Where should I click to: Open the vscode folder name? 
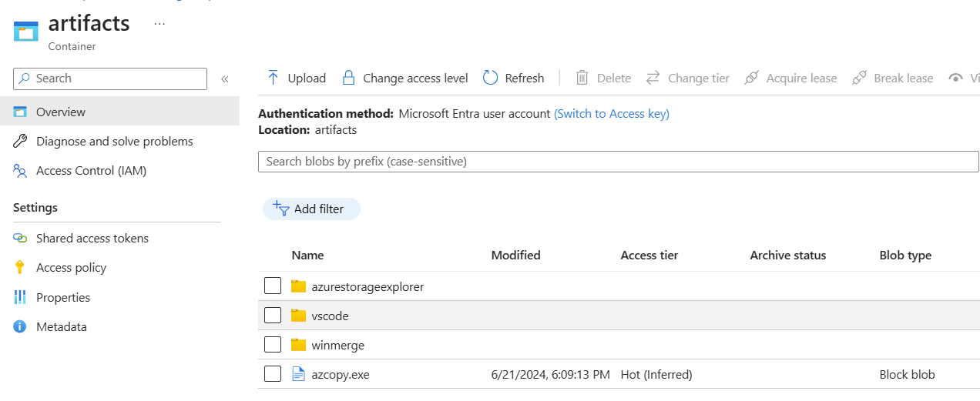(331, 316)
